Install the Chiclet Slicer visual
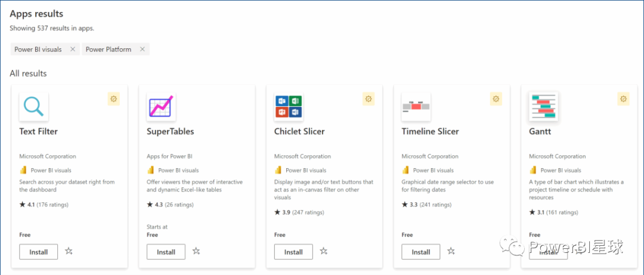Image resolution: width=644 pixels, height=275 pixels. (293, 252)
